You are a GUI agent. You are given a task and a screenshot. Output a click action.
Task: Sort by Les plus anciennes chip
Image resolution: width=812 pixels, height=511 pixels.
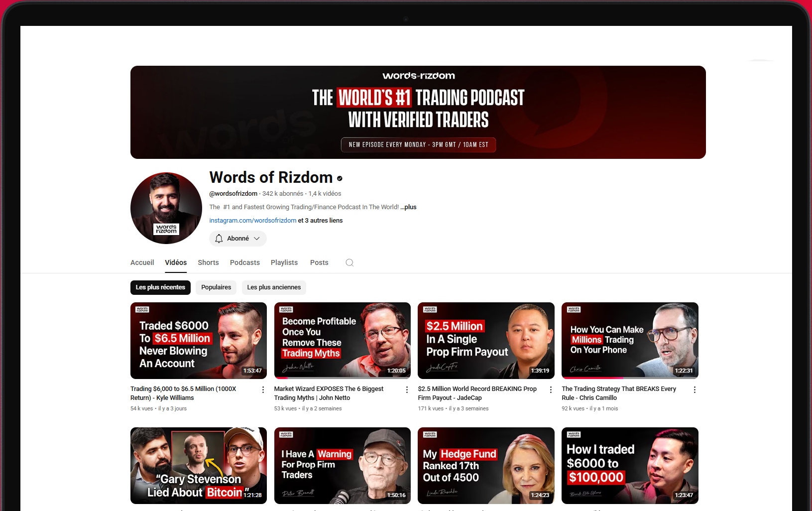pos(274,287)
